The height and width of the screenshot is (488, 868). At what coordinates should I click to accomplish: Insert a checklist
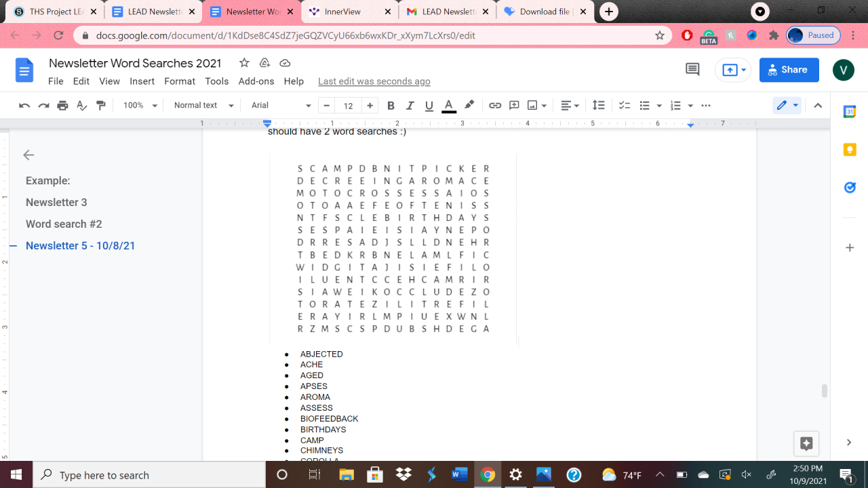pos(625,106)
